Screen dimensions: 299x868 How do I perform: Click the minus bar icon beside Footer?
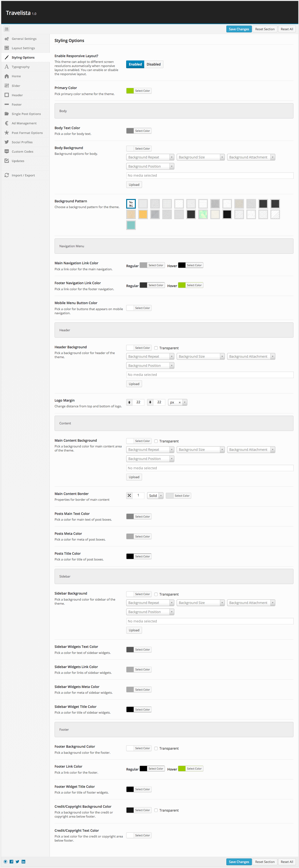7,104
